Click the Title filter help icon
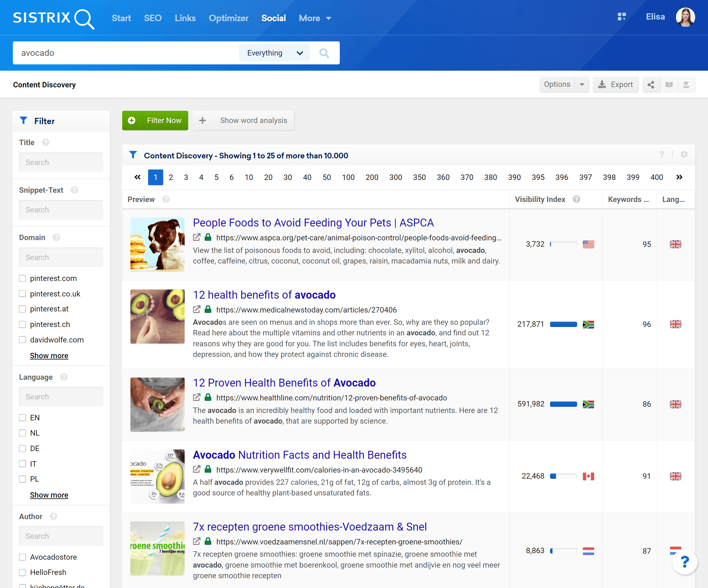 click(x=46, y=143)
